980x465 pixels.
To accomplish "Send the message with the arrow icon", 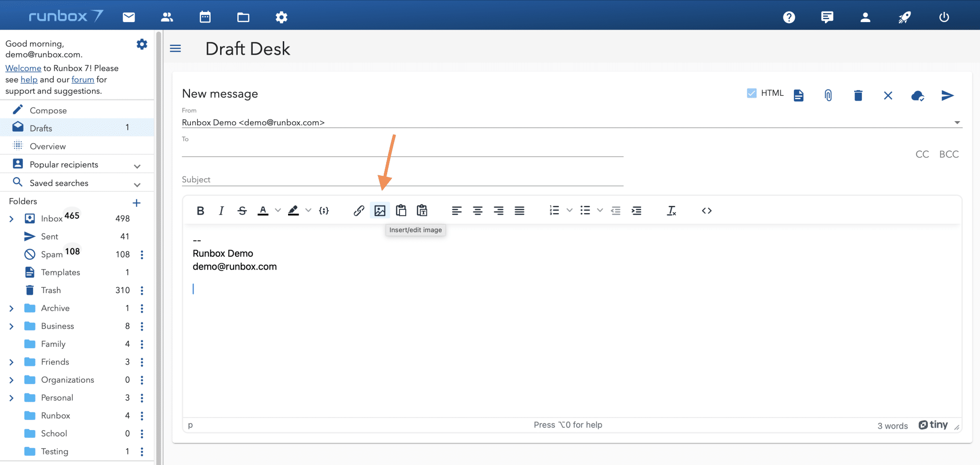I will pyautogui.click(x=947, y=95).
